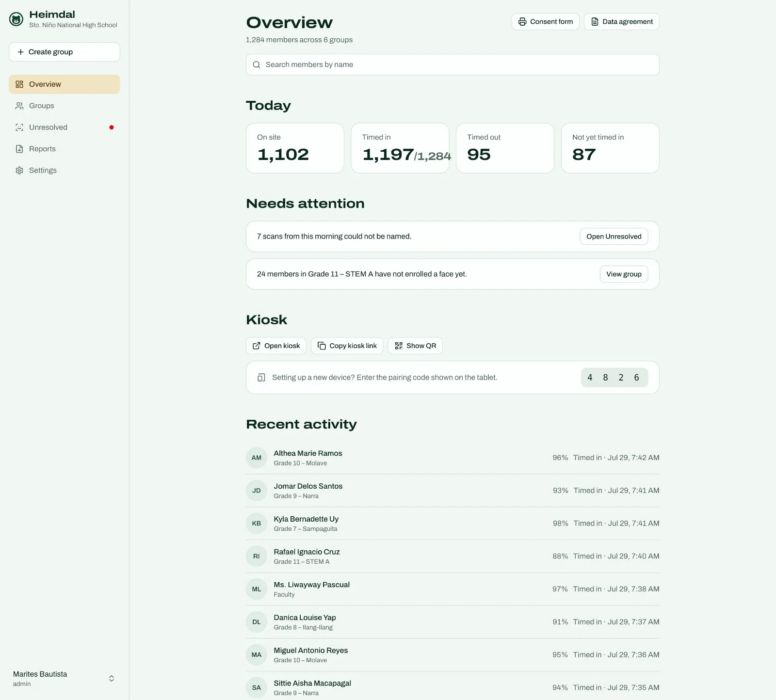Click the SA avatar for Sittie Aisha Macapagal

[x=257, y=688]
